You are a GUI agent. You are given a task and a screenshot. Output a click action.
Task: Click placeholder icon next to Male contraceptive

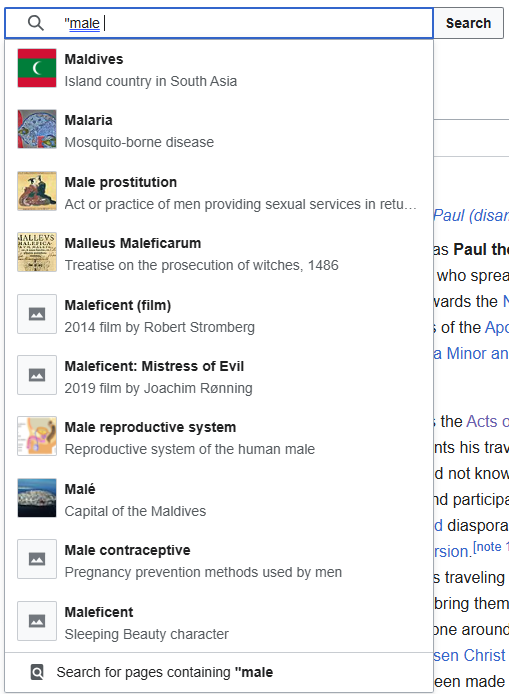tap(37, 559)
